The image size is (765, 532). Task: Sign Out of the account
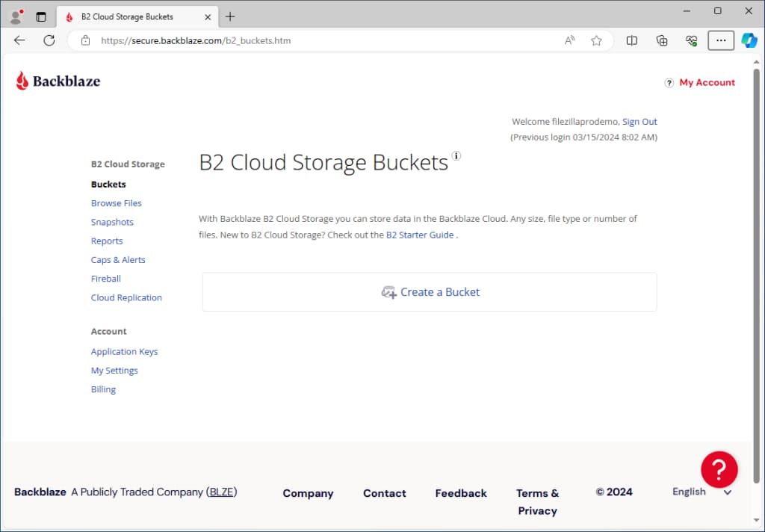[639, 122]
